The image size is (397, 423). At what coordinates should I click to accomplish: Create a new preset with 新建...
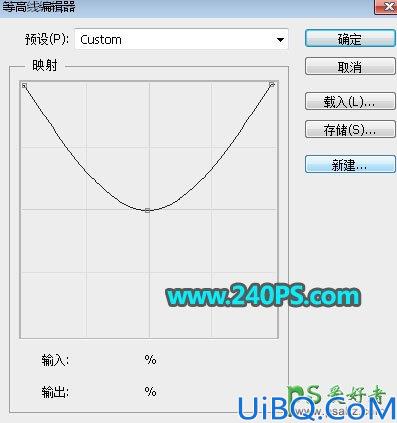click(x=350, y=164)
